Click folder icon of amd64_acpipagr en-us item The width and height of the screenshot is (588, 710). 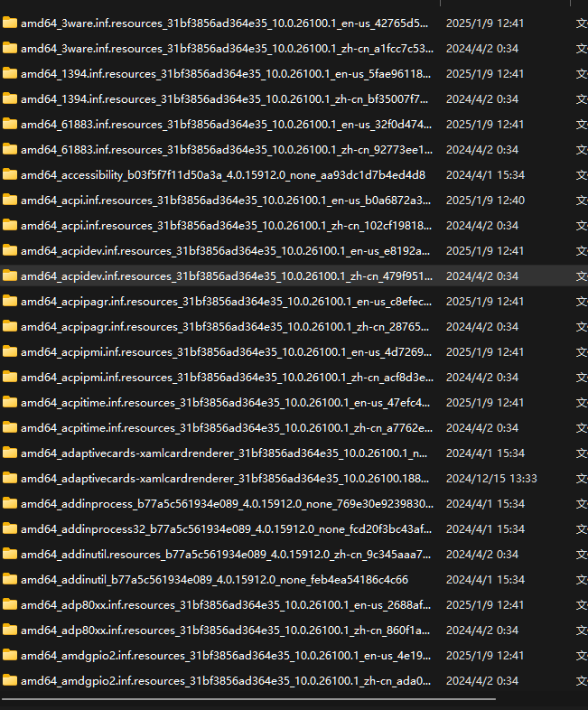click(x=10, y=301)
